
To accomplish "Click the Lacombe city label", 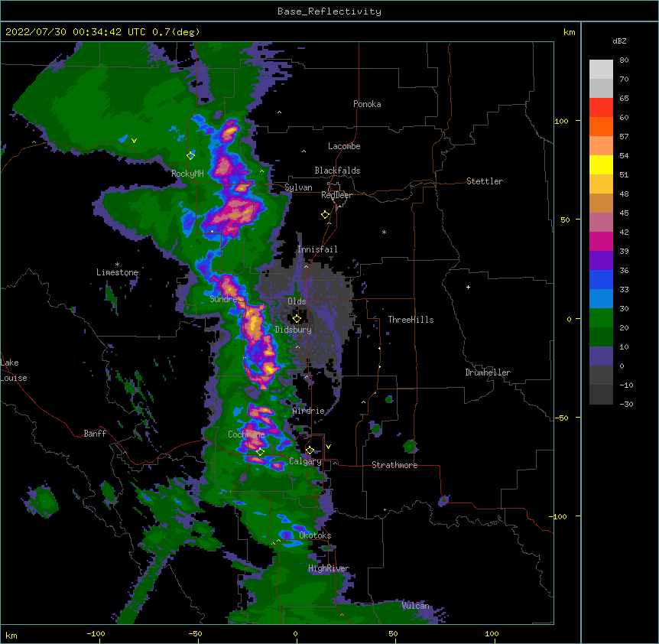I will point(344,146).
